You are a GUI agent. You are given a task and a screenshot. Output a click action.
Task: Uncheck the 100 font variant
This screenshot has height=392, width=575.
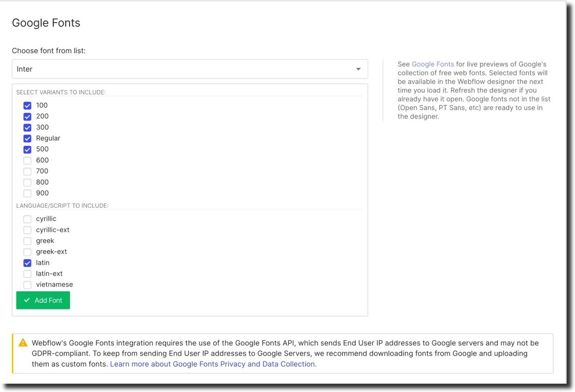click(x=27, y=105)
